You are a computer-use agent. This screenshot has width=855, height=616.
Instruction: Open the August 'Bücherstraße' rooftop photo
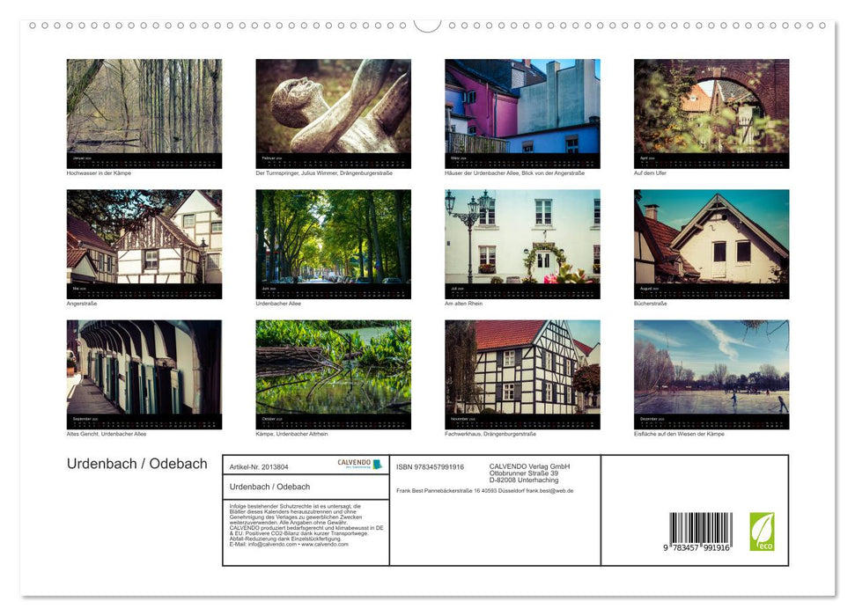[711, 242]
